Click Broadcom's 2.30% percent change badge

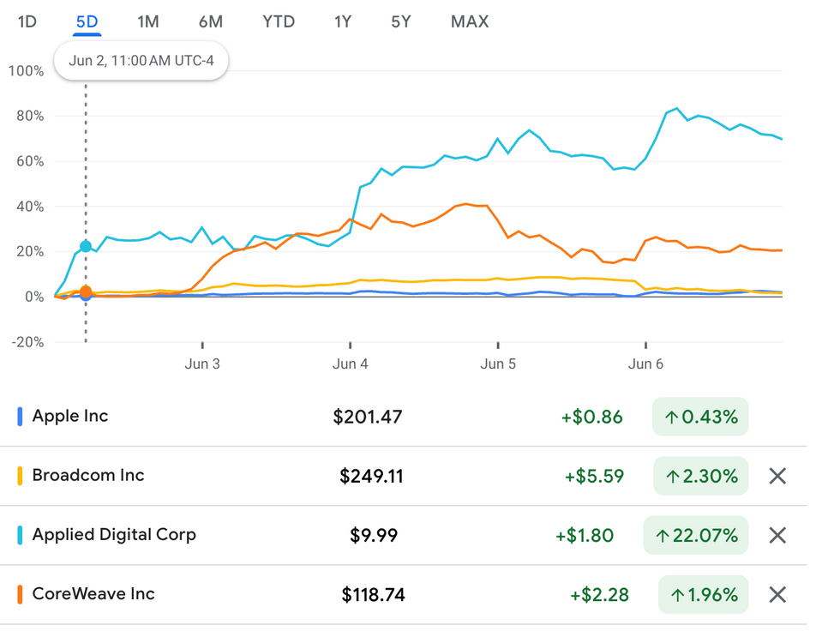(700, 476)
